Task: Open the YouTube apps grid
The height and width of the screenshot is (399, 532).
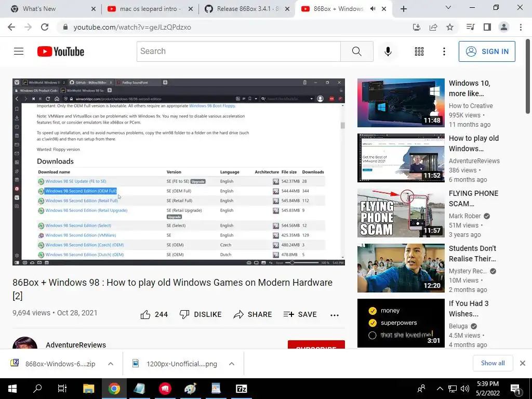Action: pos(419,51)
